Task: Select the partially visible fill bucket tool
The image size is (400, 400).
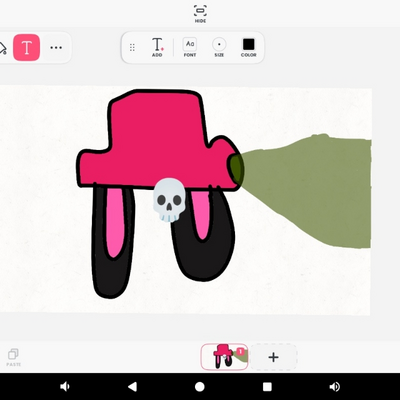Action: (x=3, y=48)
